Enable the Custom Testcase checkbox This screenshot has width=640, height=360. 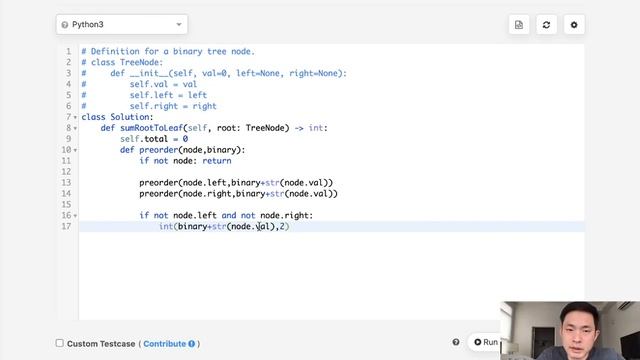60,343
